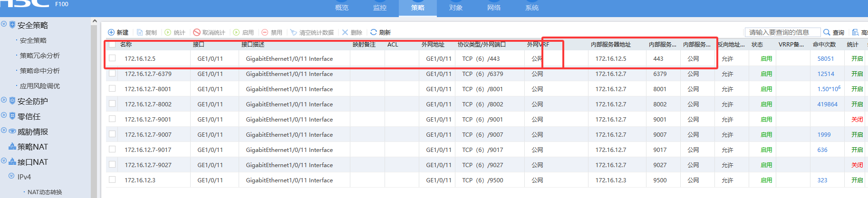Toggle the select-all checkbox in table header
Image resolution: width=868 pixels, height=198 pixels.
tap(112, 44)
